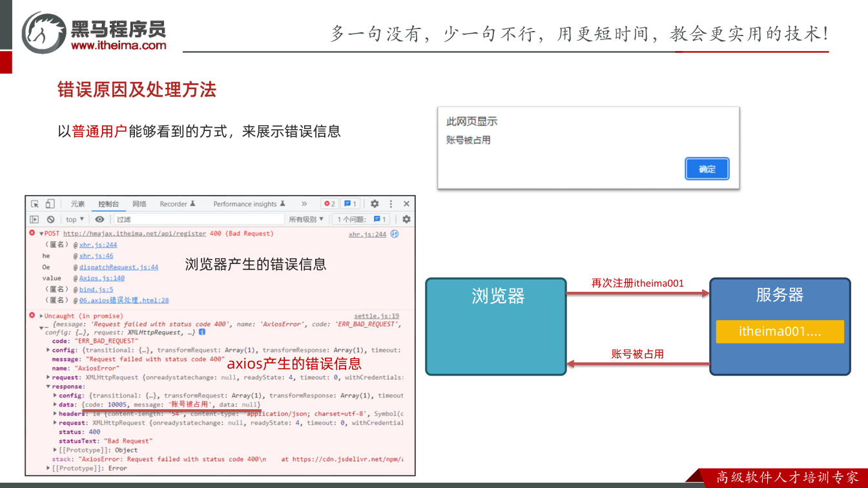This screenshot has width=868, height=488.
Task: Open the settle.js:19 source link
Action: [x=377, y=316]
